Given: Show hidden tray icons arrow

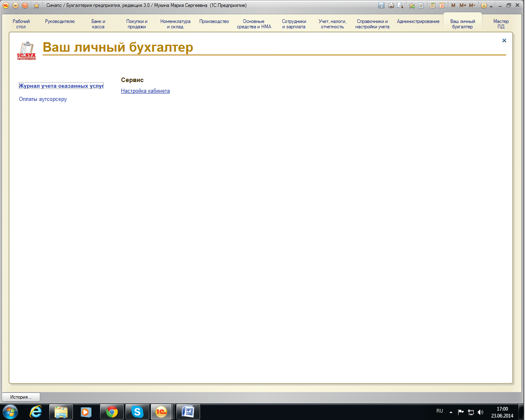Looking at the screenshot, I should (x=451, y=412).
